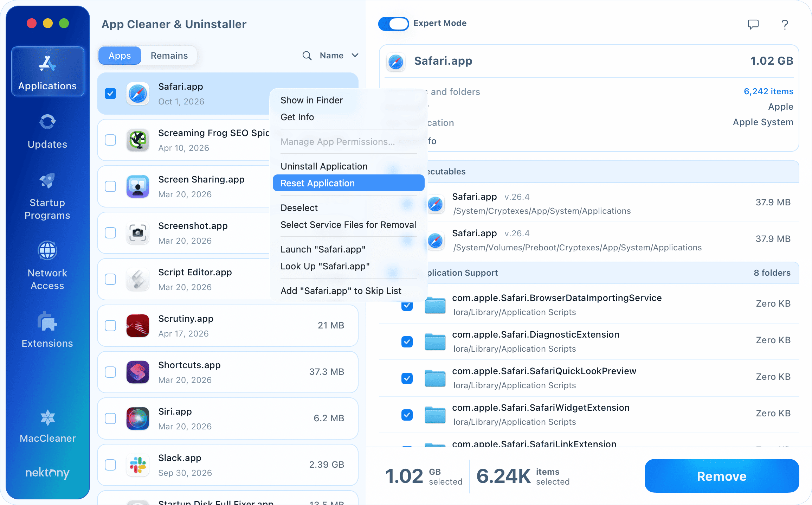Click the Slack.app icon
The height and width of the screenshot is (505, 812).
[x=137, y=465]
